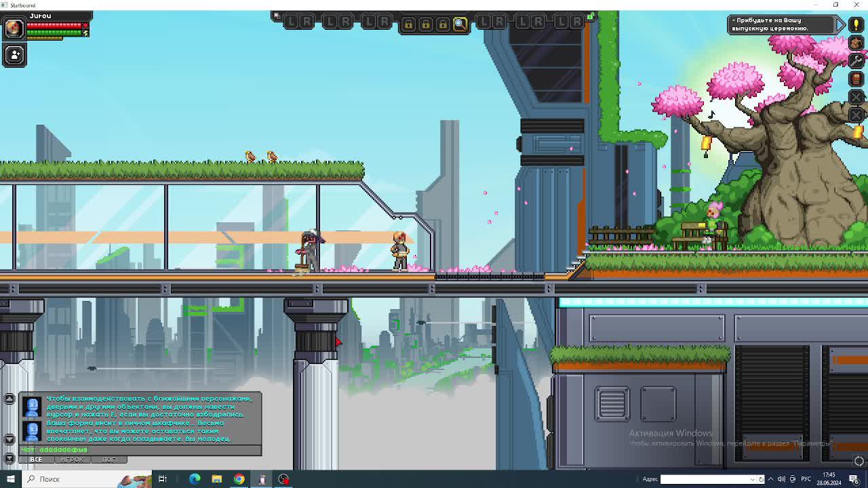Click the Starbound taskbar icon
The height and width of the screenshot is (488, 868).
tap(262, 479)
